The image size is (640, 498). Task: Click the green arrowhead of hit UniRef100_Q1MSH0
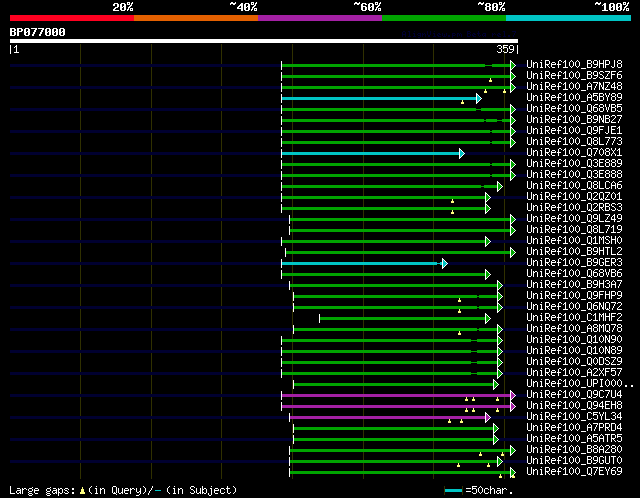[x=488, y=241]
